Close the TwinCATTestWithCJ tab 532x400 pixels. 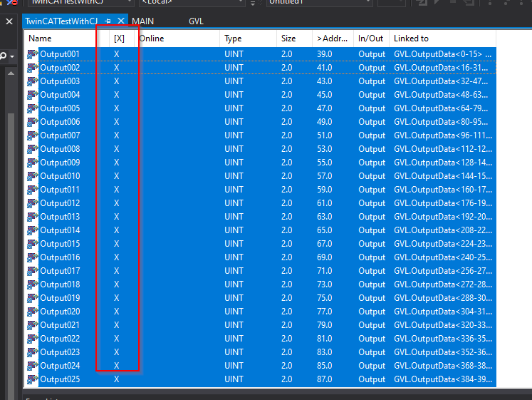(x=121, y=21)
